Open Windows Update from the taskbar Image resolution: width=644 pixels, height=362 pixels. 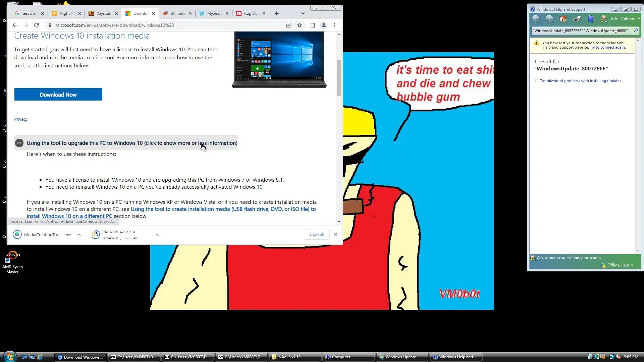point(400,357)
